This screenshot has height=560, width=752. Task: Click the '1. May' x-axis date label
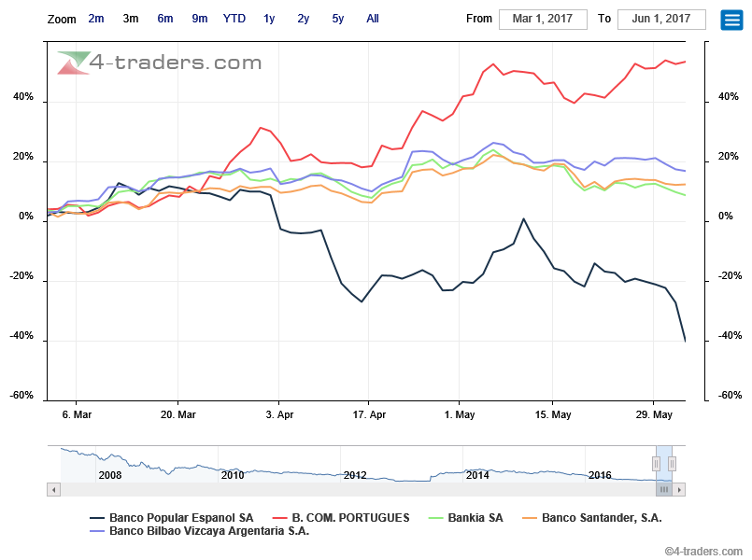[x=460, y=414]
